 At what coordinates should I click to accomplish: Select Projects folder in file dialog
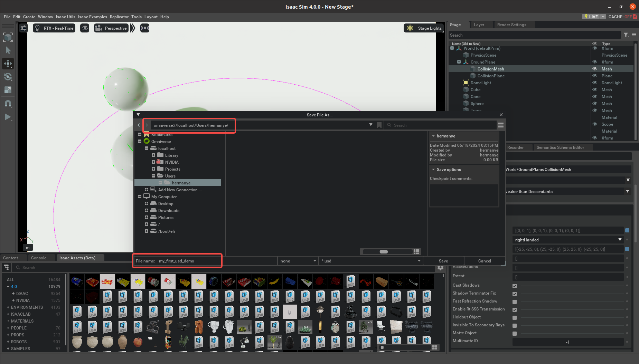coord(173,169)
